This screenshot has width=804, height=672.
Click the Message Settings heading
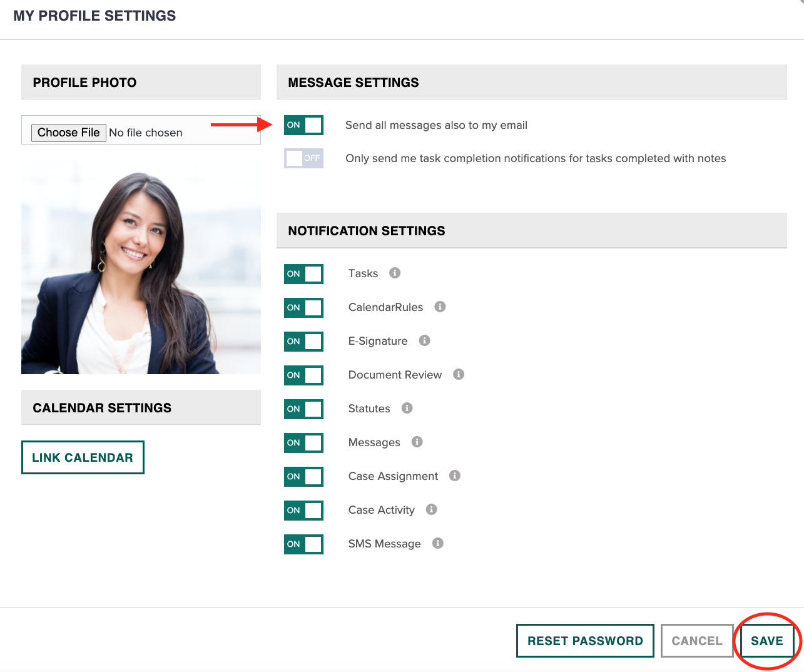point(354,83)
